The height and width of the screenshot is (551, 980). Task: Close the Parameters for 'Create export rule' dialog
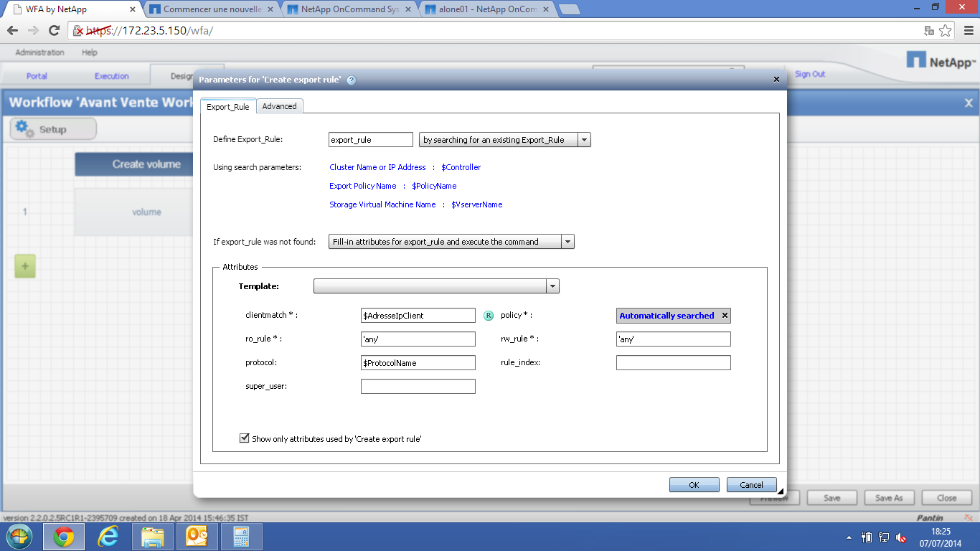[776, 80]
